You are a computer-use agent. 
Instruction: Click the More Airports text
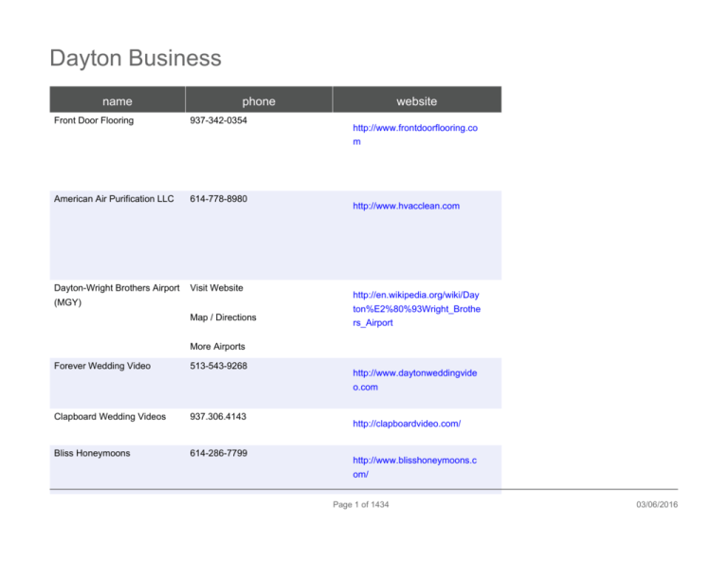point(218,346)
